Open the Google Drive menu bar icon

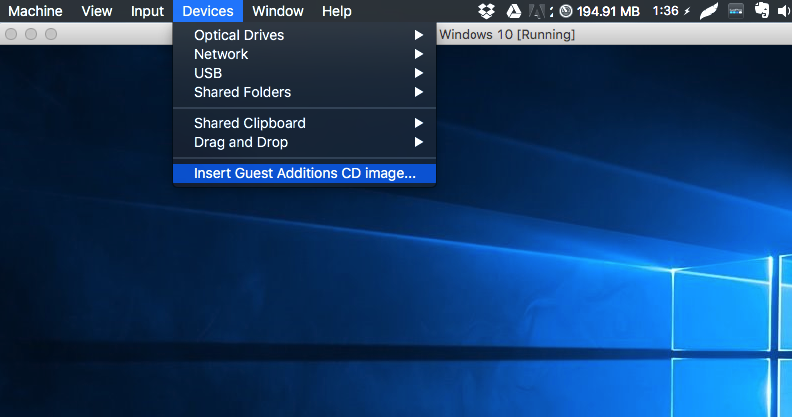[x=514, y=11]
